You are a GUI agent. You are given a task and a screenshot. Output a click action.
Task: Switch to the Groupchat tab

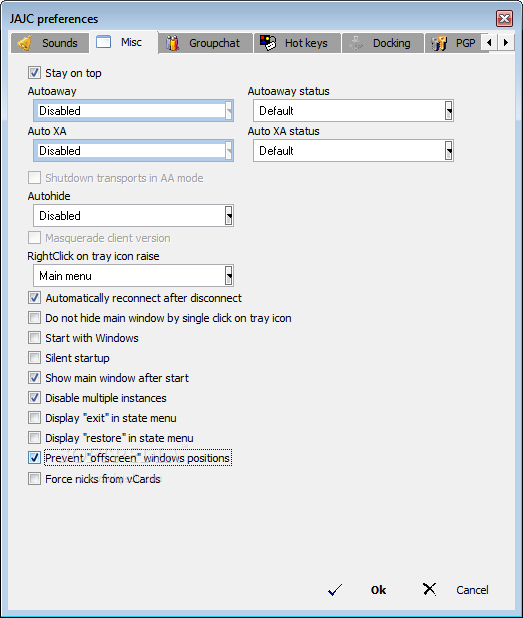tap(205, 43)
